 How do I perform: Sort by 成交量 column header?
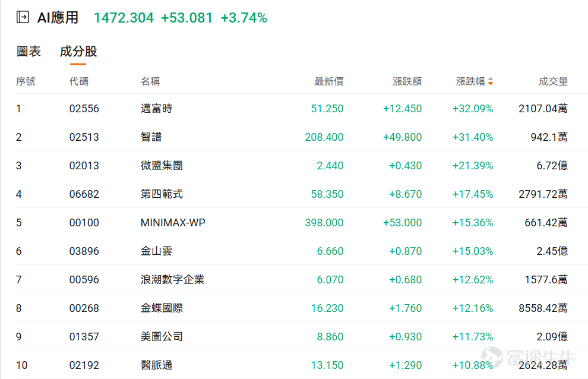[553, 81]
